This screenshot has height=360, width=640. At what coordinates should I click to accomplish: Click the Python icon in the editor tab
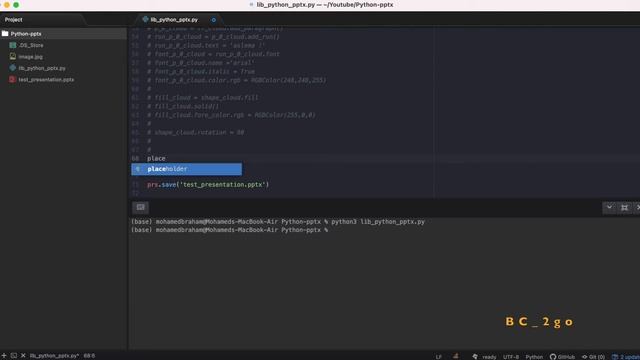(x=145, y=19)
